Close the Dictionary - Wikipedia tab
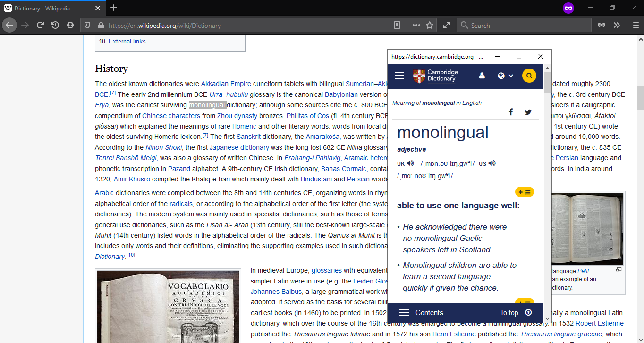Viewport: 644px width, 343px height. point(98,9)
